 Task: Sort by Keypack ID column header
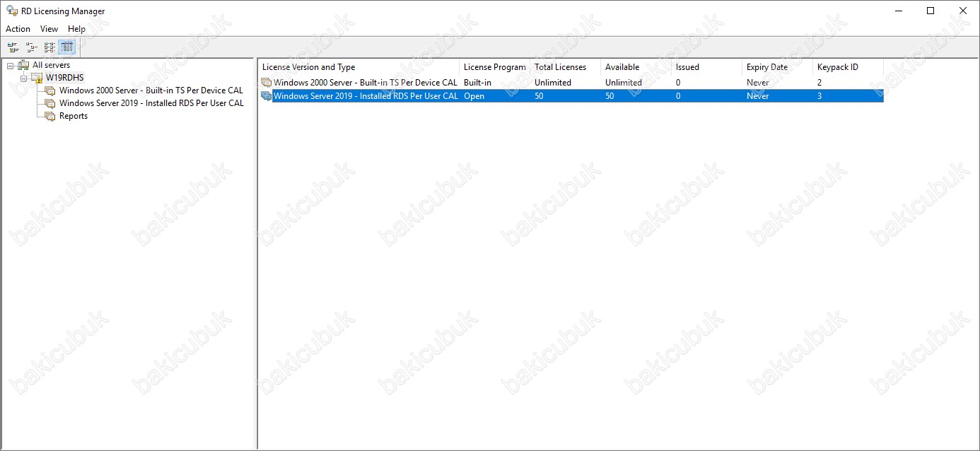pyautogui.click(x=848, y=67)
